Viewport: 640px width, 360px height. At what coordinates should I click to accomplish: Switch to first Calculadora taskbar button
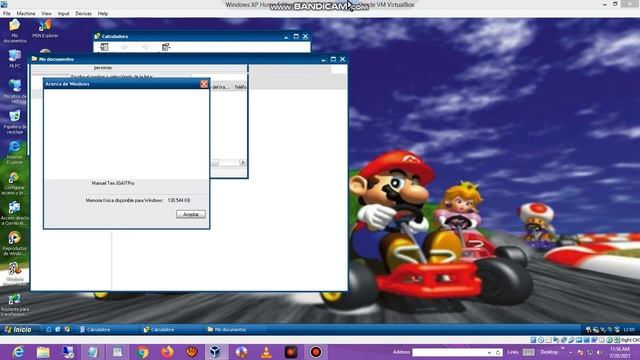pos(108,329)
